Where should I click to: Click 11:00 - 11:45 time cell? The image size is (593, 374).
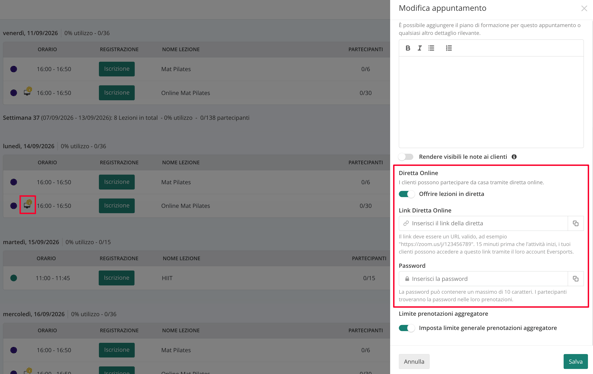(53, 278)
